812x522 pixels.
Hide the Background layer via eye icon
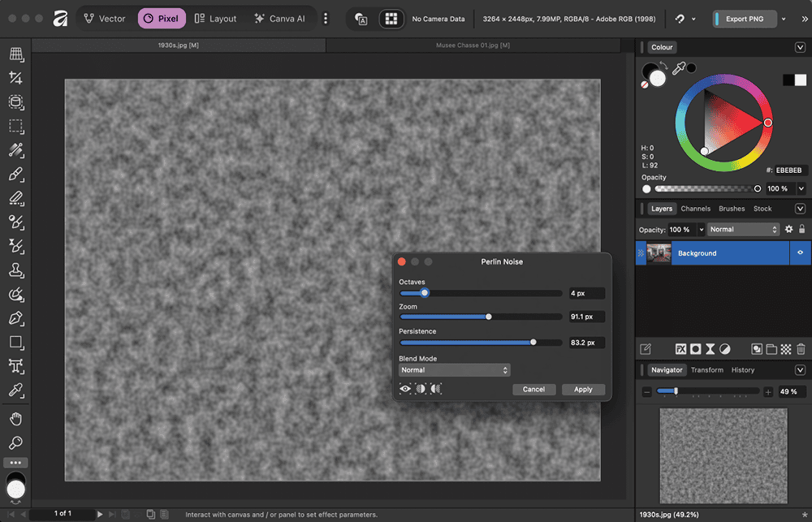pos(800,253)
